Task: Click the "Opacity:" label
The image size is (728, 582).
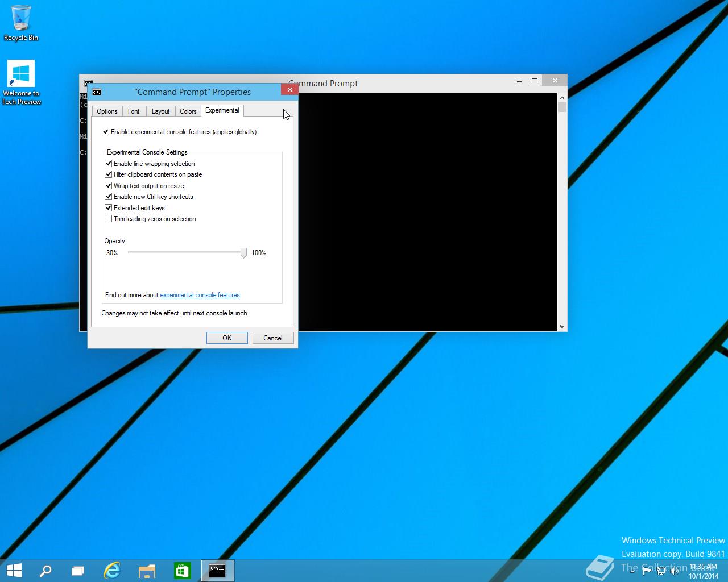Action: [115, 241]
